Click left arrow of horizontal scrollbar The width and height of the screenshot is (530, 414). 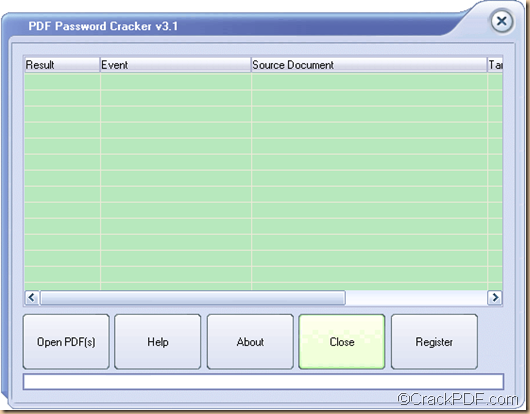click(32, 298)
